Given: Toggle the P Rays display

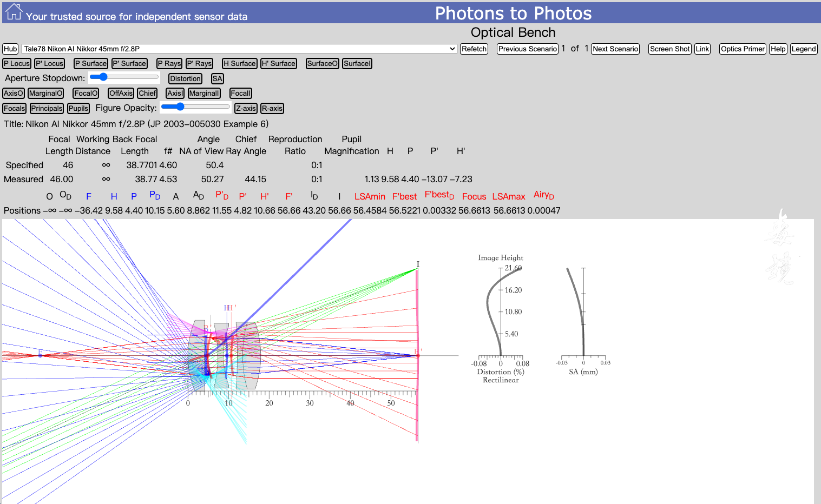Looking at the screenshot, I should pos(169,63).
